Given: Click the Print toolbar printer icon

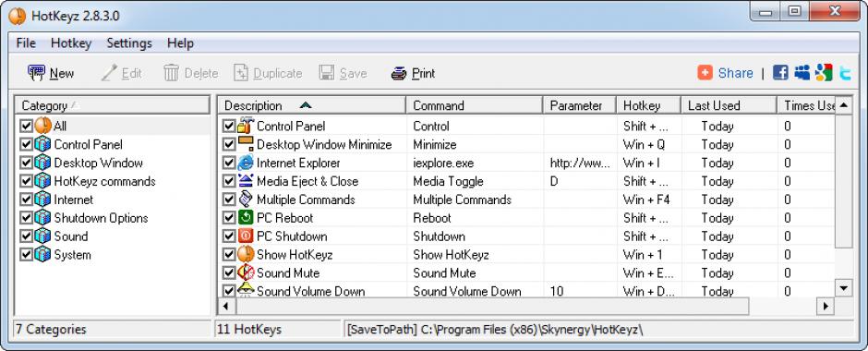Looking at the screenshot, I should [x=399, y=73].
